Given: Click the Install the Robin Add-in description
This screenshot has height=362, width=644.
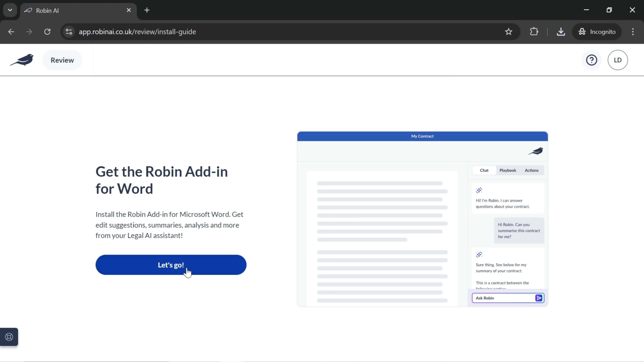Looking at the screenshot, I should tap(170, 225).
